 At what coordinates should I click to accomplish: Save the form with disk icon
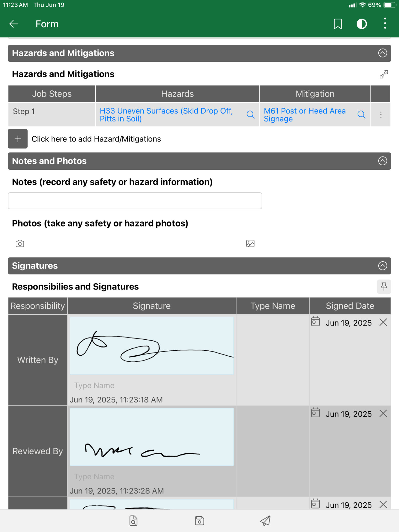click(199, 521)
